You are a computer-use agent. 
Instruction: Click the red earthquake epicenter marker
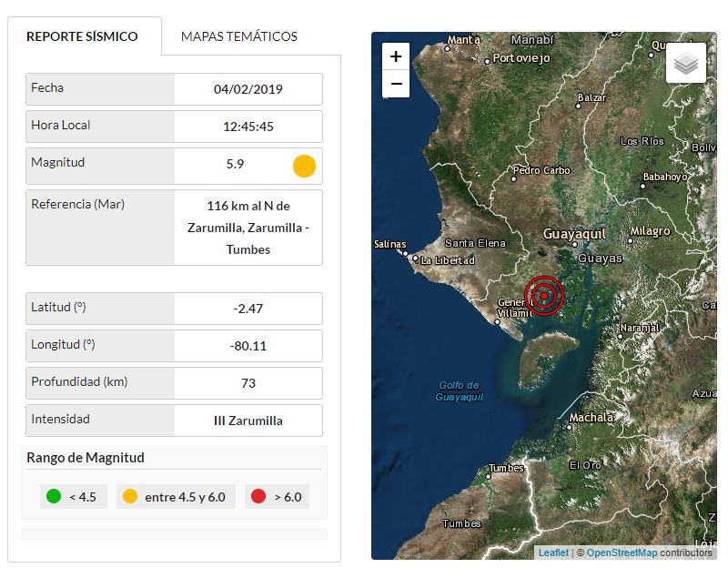(x=544, y=295)
